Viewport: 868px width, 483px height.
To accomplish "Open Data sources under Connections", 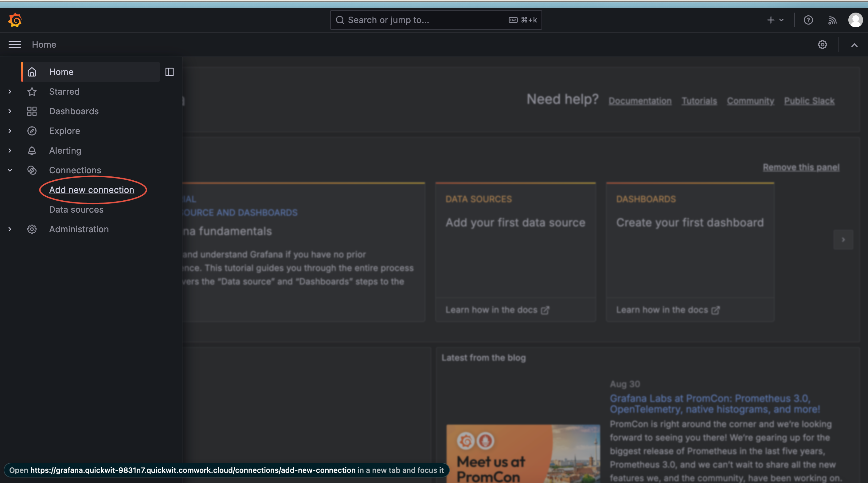I will pyautogui.click(x=76, y=210).
